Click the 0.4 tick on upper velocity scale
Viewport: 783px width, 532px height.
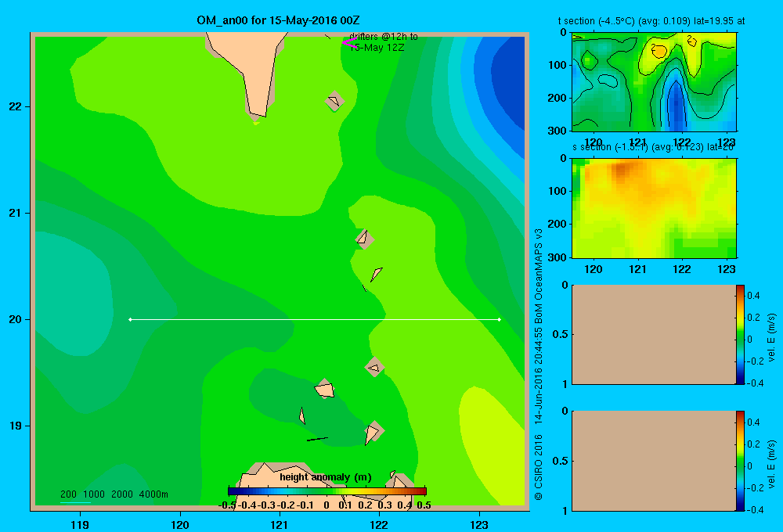point(753,296)
